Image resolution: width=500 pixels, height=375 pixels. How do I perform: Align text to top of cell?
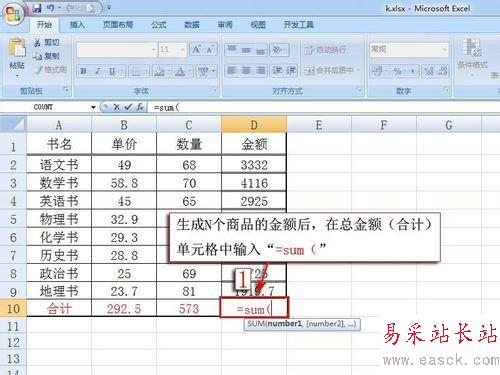[232, 50]
